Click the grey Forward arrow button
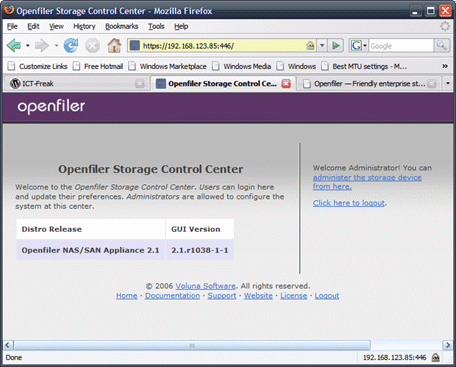Viewport: 456px width, 367px height. point(42,45)
